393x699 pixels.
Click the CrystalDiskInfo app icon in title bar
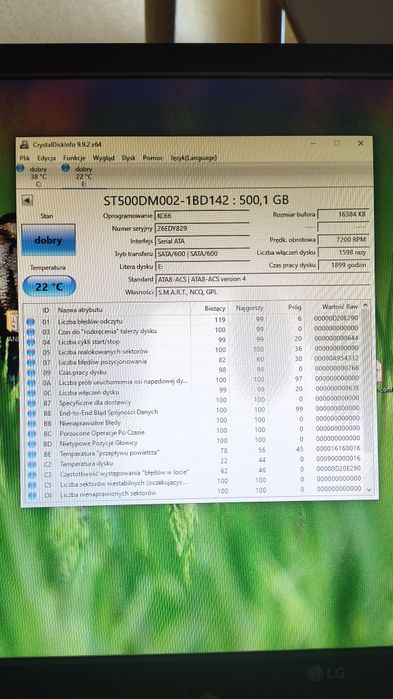25,144
